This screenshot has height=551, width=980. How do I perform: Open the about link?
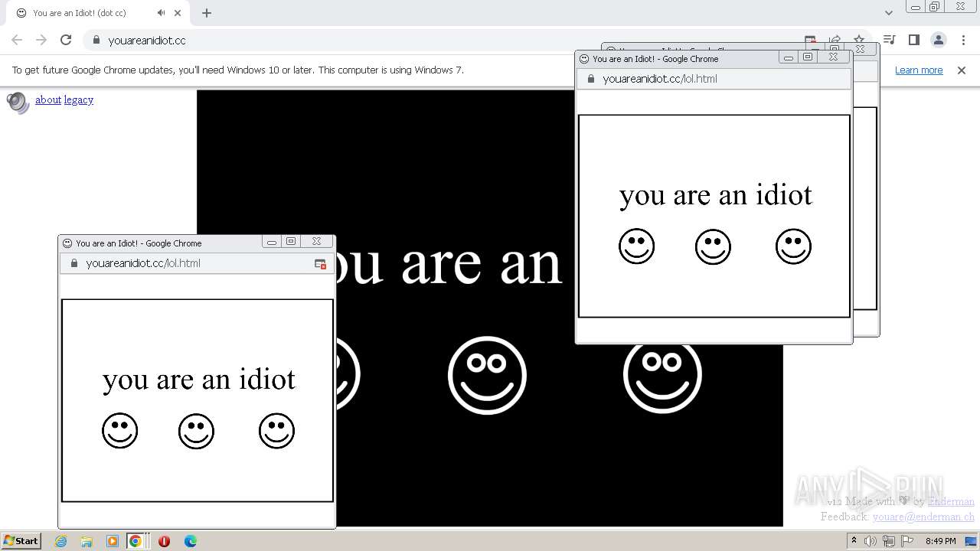pyautogui.click(x=48, y=99)
